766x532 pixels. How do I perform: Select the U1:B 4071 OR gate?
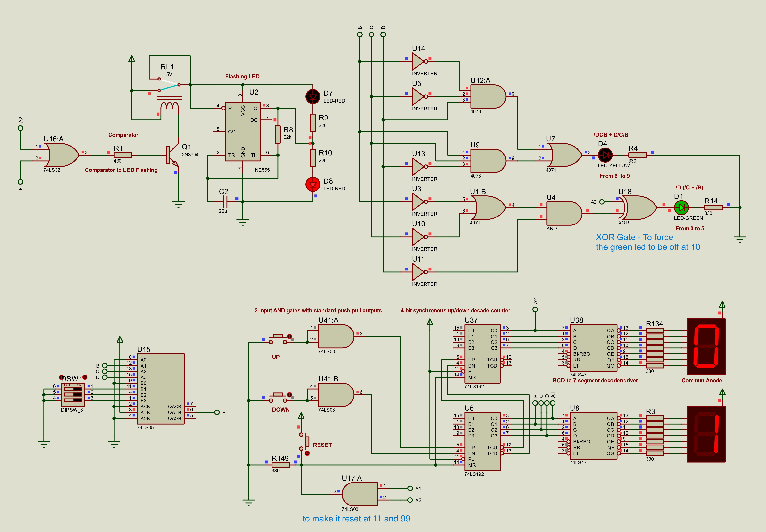pos(488,208)
